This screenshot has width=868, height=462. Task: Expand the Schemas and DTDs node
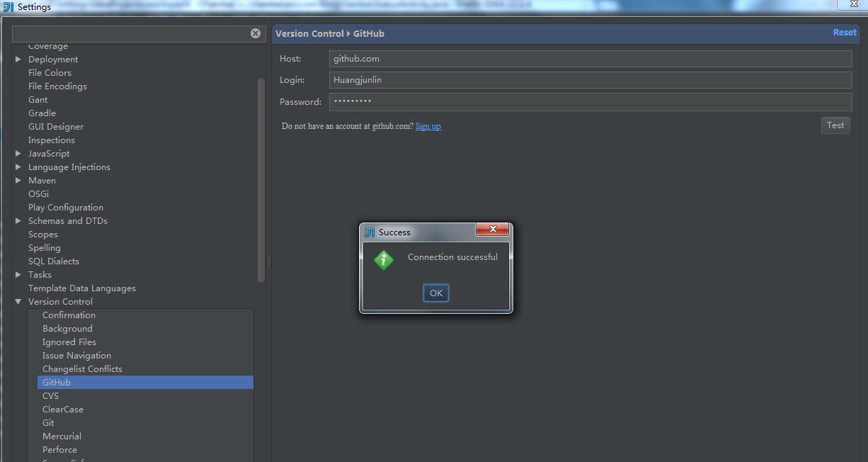pos(18,221)
